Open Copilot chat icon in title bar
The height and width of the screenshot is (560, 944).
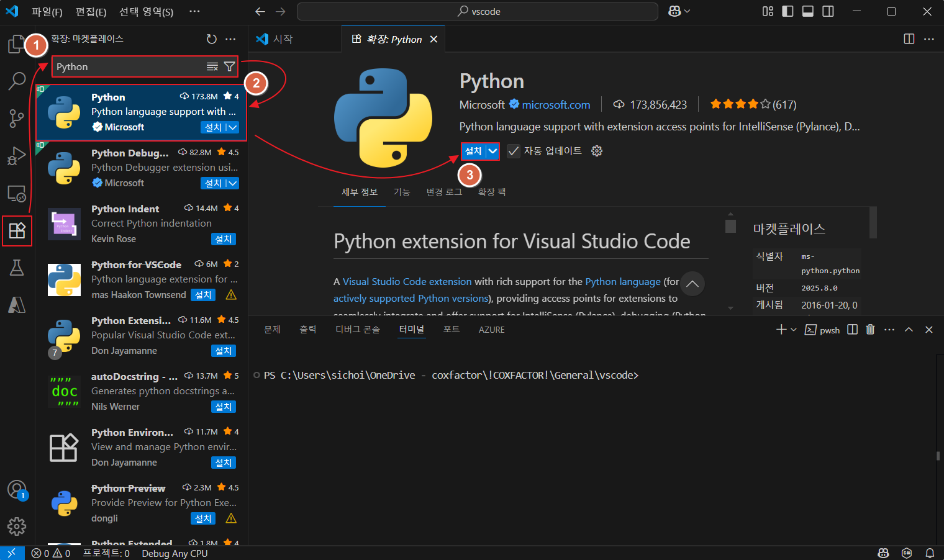pyautogui.click(x=674, y=11)
